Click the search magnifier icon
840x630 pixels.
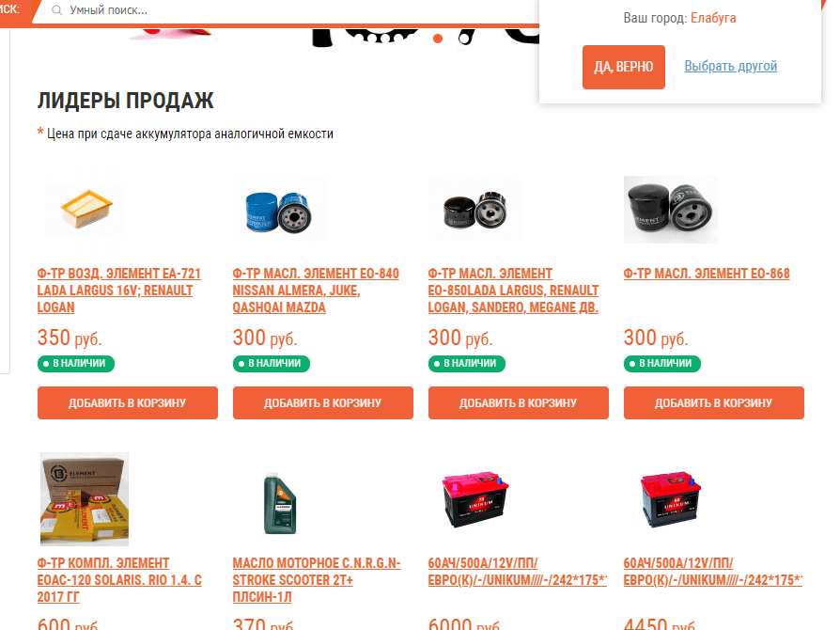56,10
